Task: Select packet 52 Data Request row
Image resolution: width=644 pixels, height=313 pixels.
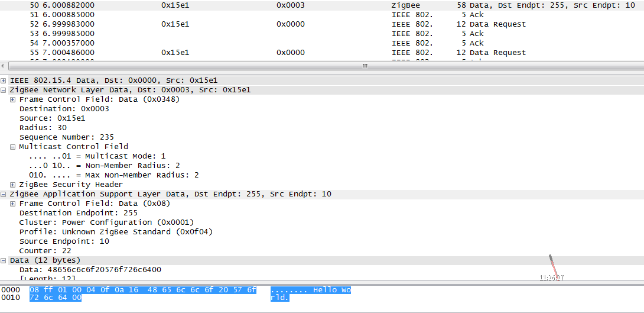Action: pyautogui.click(x=322, y=24)
